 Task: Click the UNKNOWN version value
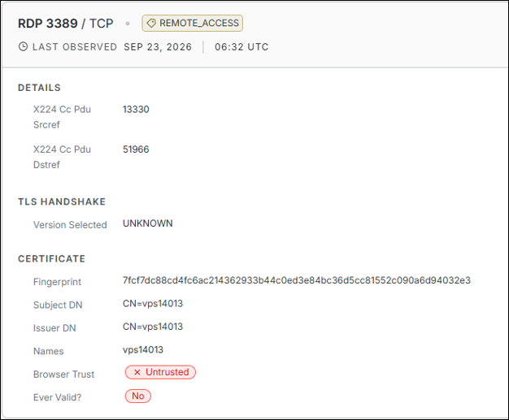[148, 223]
